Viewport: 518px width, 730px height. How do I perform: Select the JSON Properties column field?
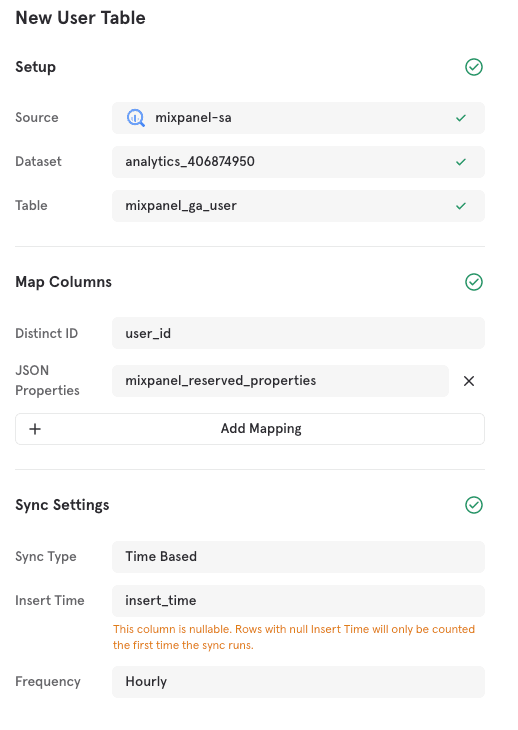280,381
